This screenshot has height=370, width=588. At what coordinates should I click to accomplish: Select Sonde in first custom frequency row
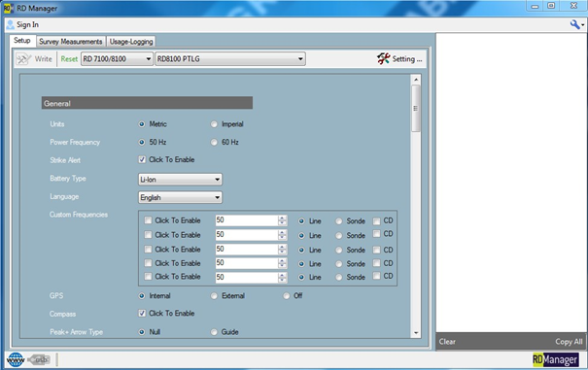(338, 221)
